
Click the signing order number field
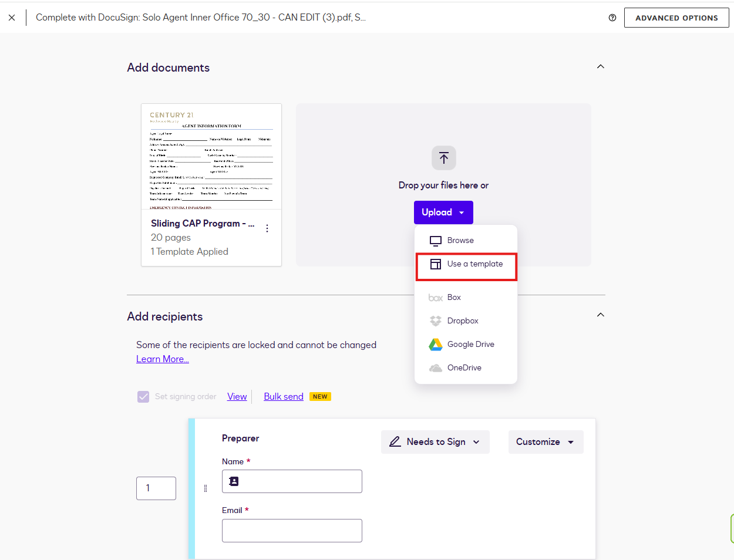pyautogui.click(x=156, y=488)
